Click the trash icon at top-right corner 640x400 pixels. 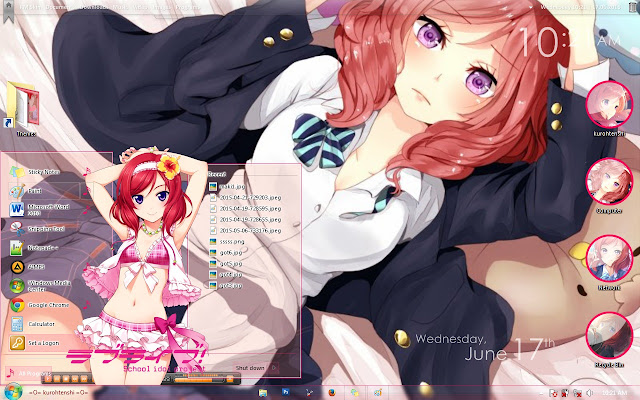[633, 7]
